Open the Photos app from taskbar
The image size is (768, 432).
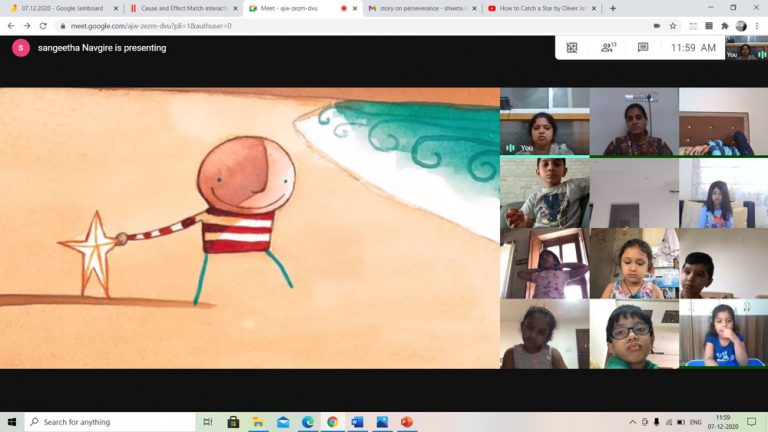pos(382,422)
